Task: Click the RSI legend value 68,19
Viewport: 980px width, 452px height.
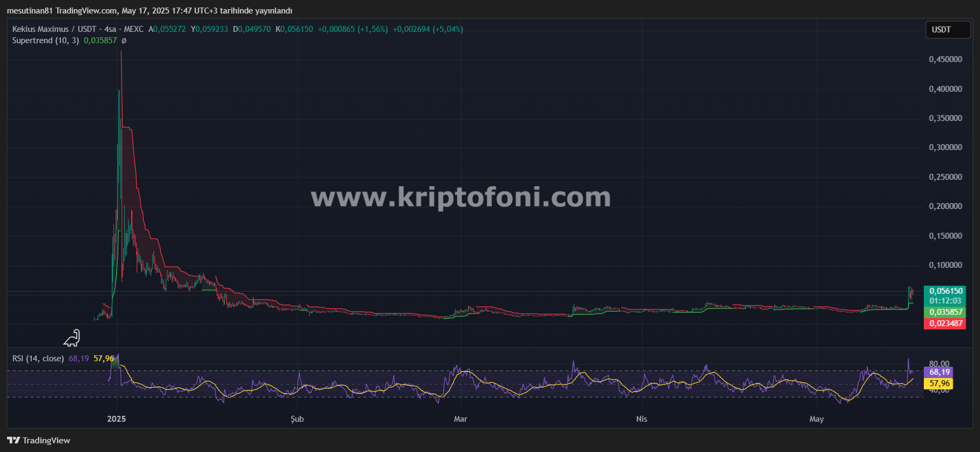Action: click(x=79, y=359)
